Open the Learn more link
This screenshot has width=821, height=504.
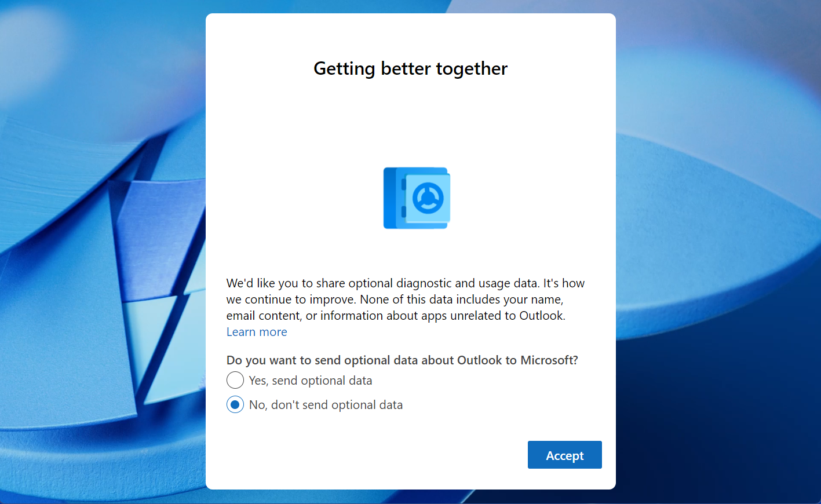coord(257,332)
